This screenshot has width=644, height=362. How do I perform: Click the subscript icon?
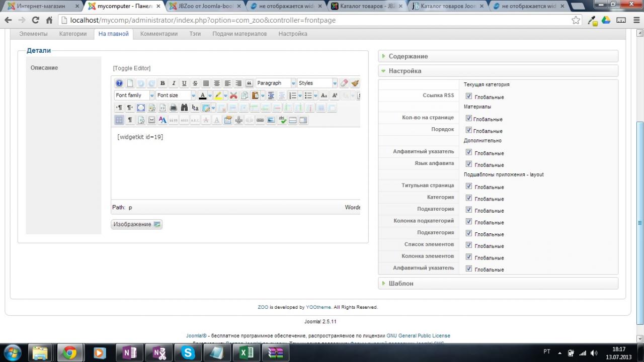tap(324, 96)
